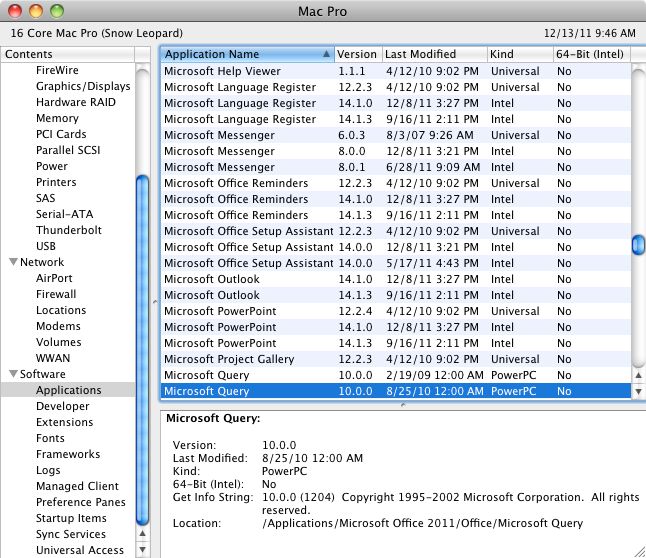The image size is (646, 558).
Task: Select USB in the sidebar
Action: [x=45, y=246]
